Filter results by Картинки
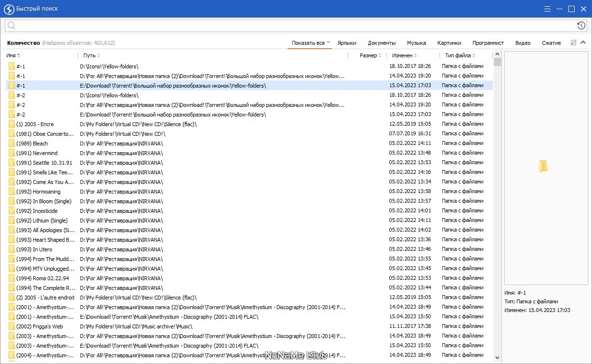This screenshot has height=364, width=592. 449,43
